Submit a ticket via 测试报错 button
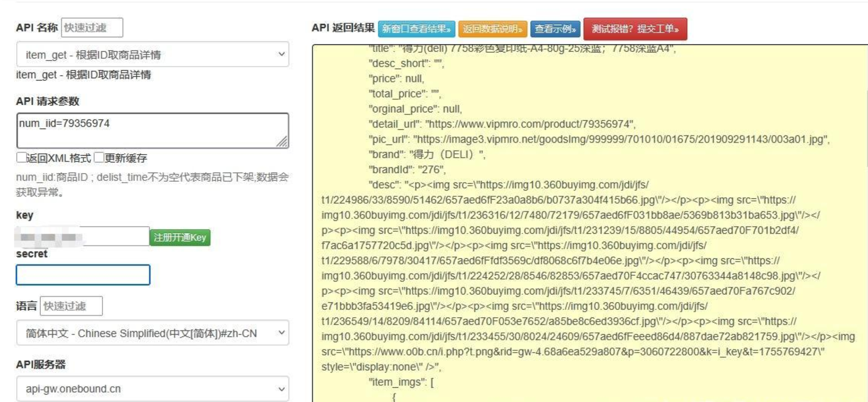The width and height of the screenshot is (868, 402). coord(635,29)
